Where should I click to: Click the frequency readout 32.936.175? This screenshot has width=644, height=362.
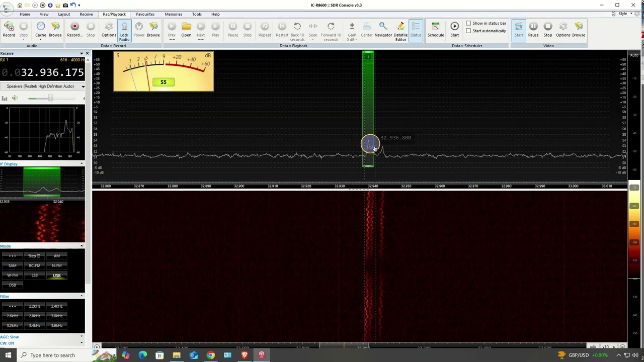coord(52,72)
